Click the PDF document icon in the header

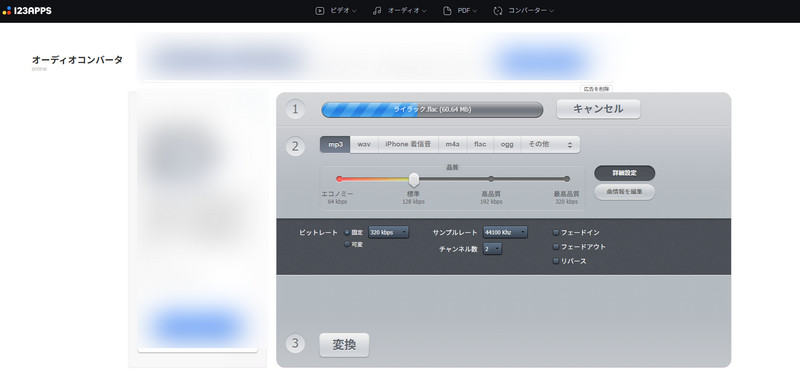click(447, 10)
